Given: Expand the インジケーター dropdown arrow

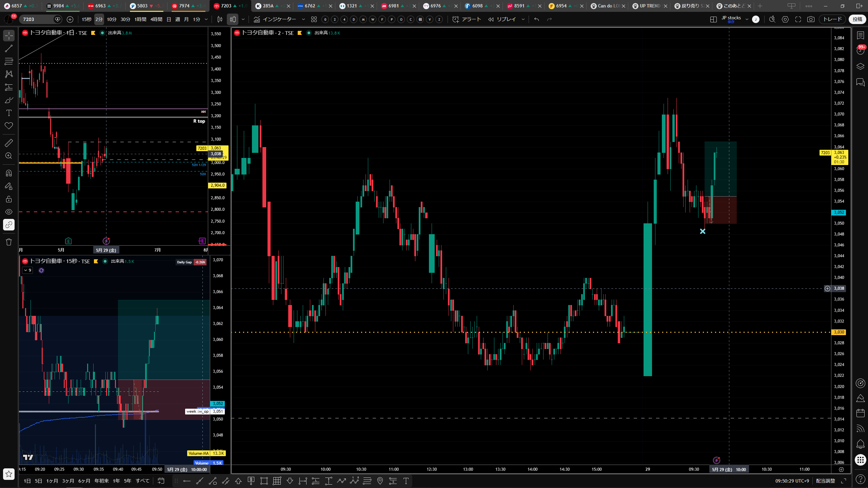Looking at the screenshot, I should tap(303, 19).
